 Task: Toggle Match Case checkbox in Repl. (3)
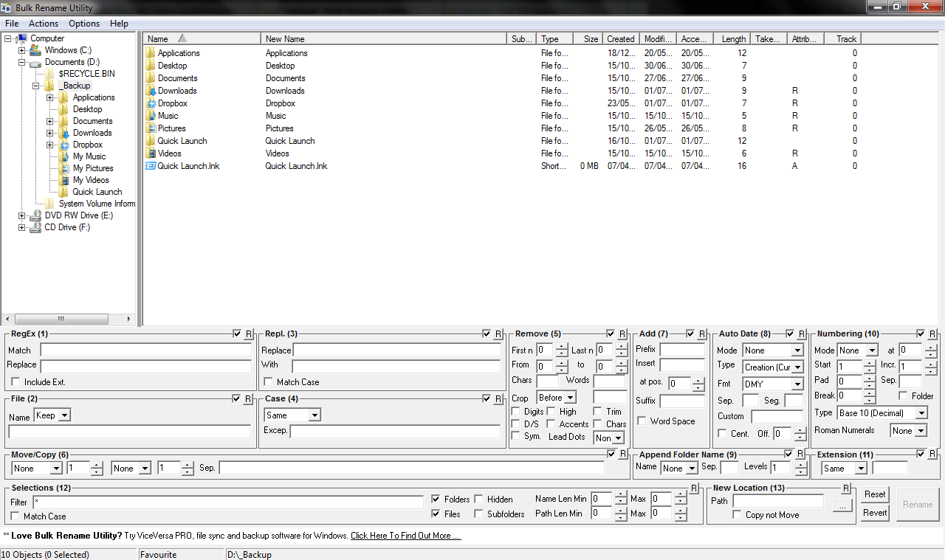(269, 382)
